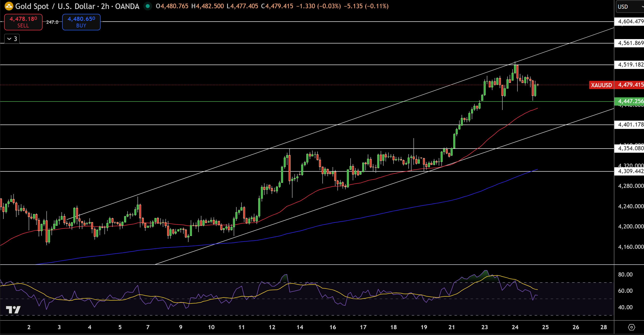
Task: Click the 4,200.000 price axis label
Action: coord(630,226)
